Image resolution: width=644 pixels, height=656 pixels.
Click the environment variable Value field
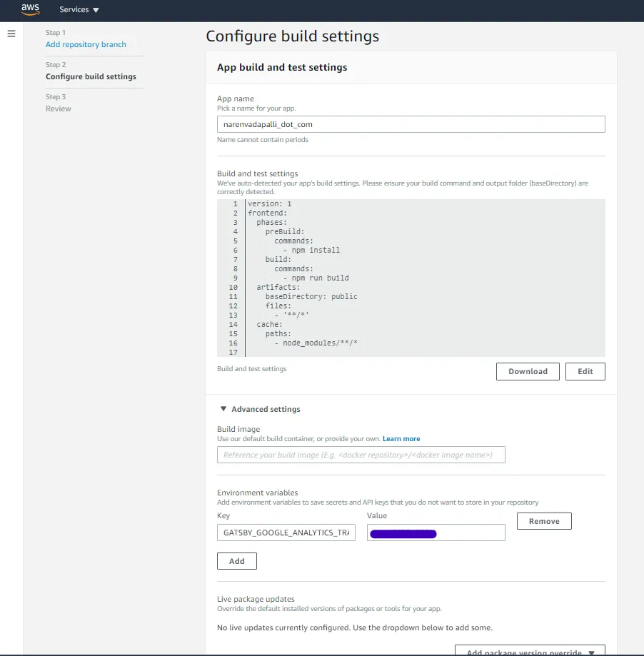pyautogui.click(x=436, y=533)
